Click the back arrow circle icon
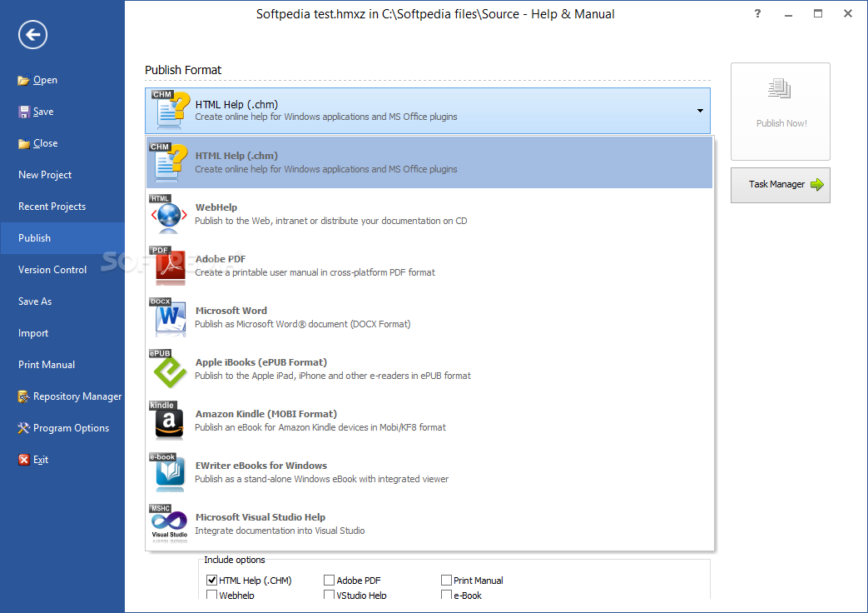Image resolution: width=868 pixels, height=613 pixels. [32, 35]
